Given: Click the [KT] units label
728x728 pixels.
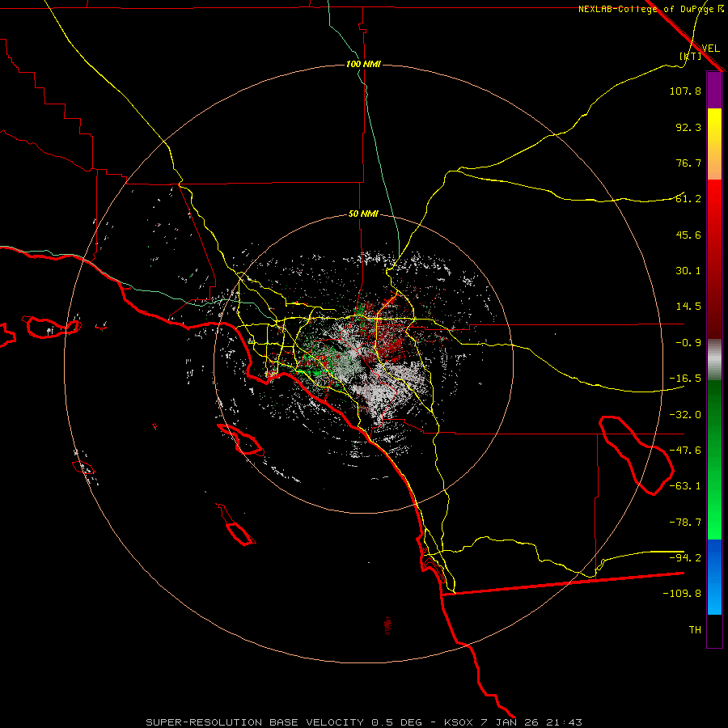Looking at the screenshot, I should pos(691,56).
